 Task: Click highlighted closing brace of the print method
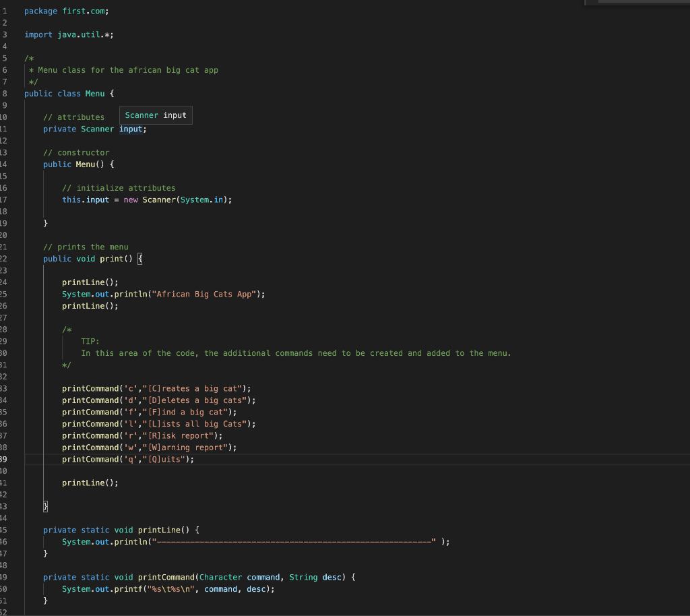45,506
